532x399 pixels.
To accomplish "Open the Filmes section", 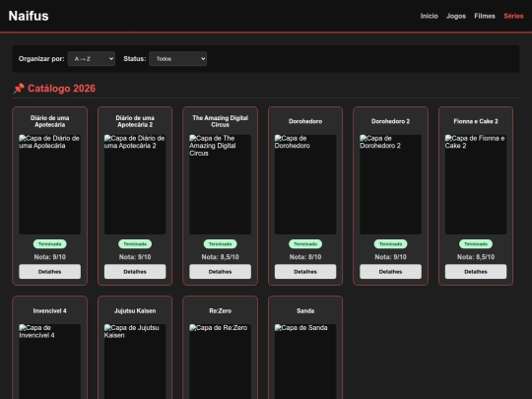I will pos(485,16).
